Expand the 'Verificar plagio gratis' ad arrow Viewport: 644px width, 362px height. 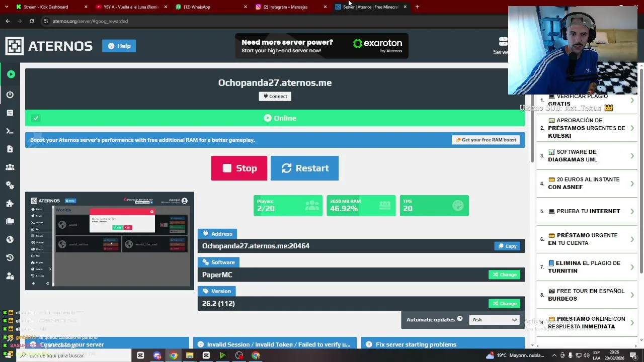(x=632, y=100)
